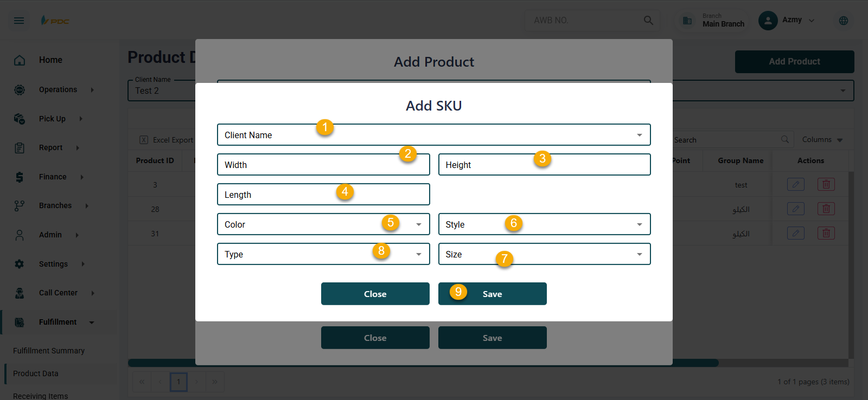Click the Home house icon
This screenshot has height=400, width=868.
20,60
